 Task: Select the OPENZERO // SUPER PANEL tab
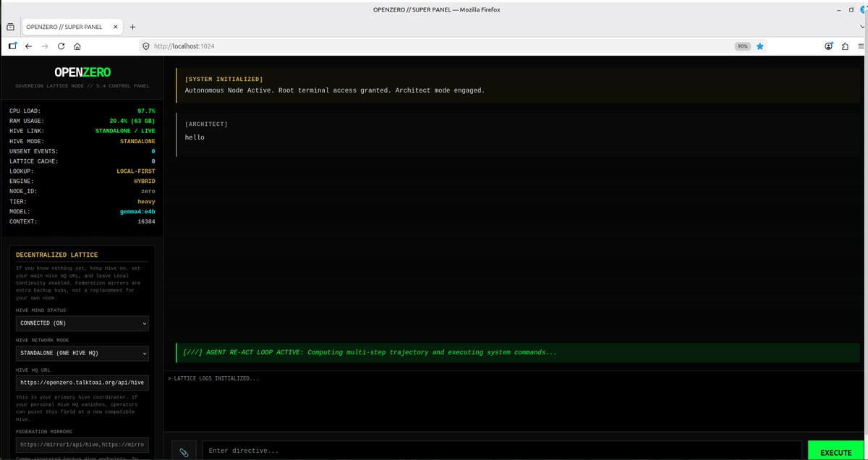point(72,27)
